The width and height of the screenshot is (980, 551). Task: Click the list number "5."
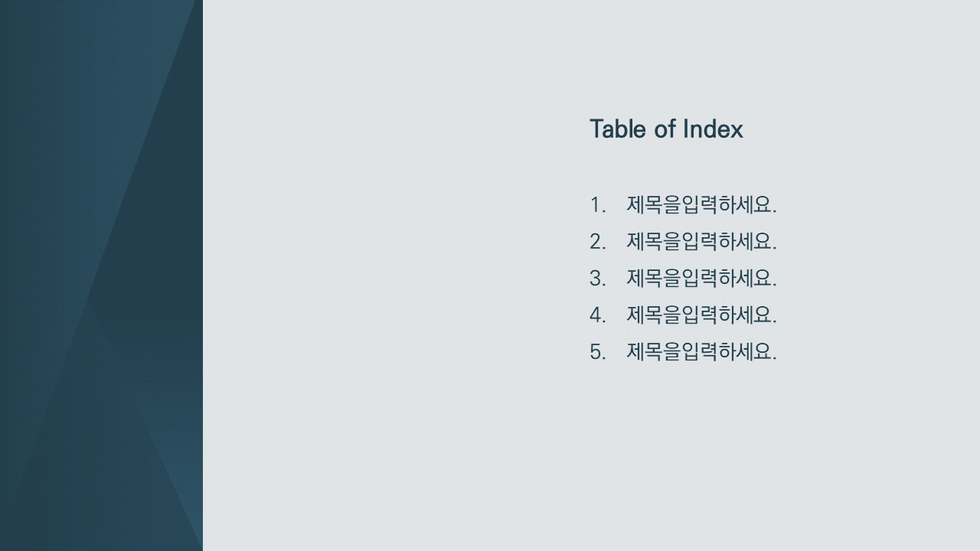pos(597,352)
